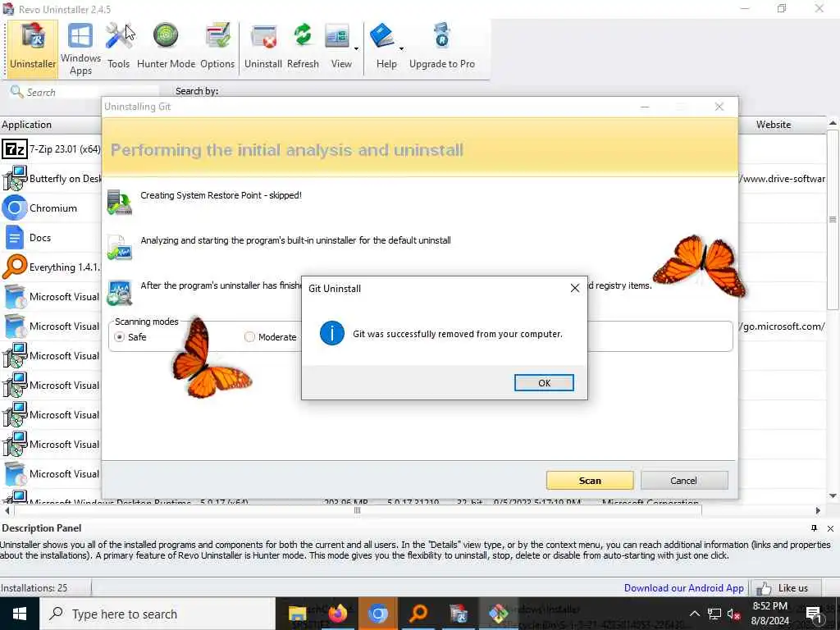This screenshot has height=630, width=840.
Task: Cancel the Uninstalling Git wizard
Action: (684, 481)
